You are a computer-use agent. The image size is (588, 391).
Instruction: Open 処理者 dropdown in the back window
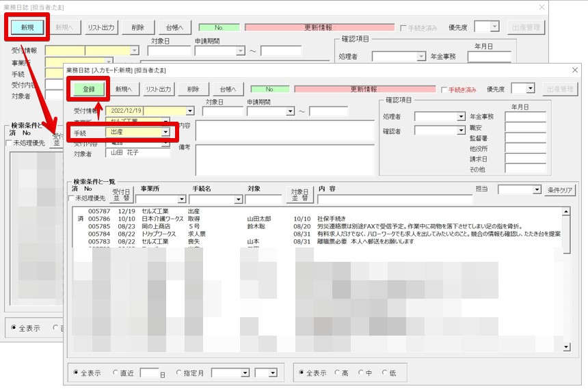(421, 56)
